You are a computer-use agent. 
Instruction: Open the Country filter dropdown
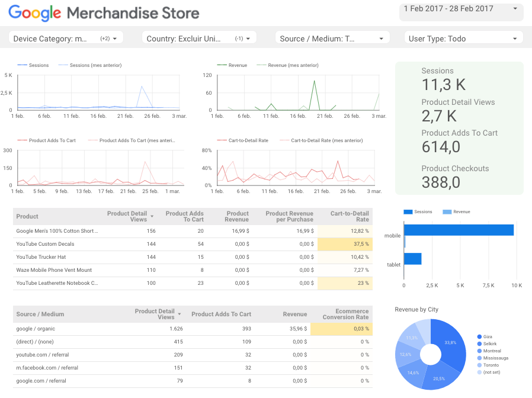click(x=199, y=38)
